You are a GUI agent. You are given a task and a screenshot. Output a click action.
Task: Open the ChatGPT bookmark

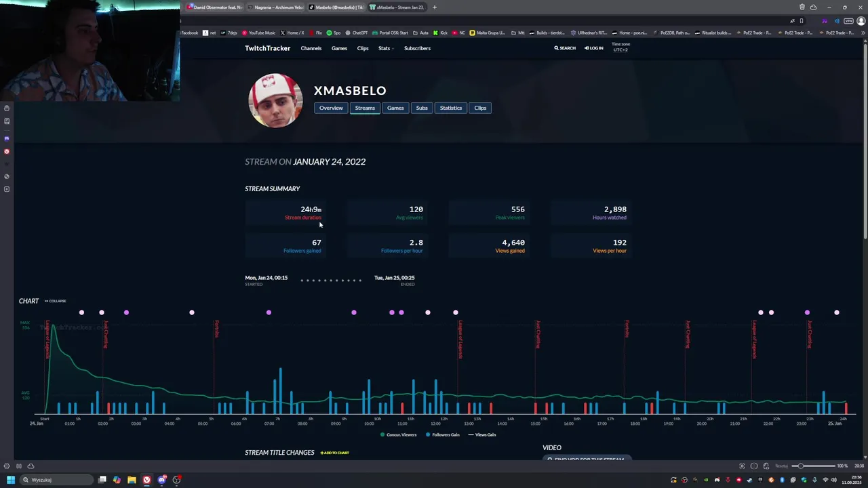356,33
